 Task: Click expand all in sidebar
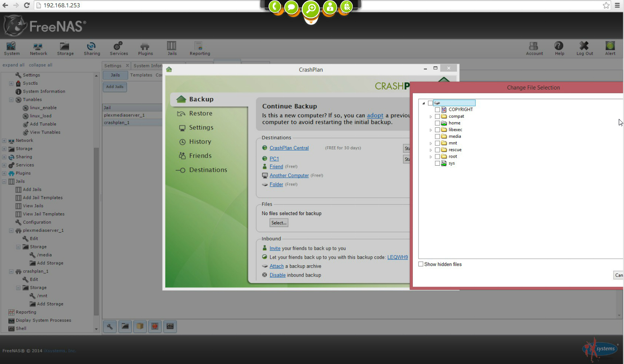(x=13, y=65)
